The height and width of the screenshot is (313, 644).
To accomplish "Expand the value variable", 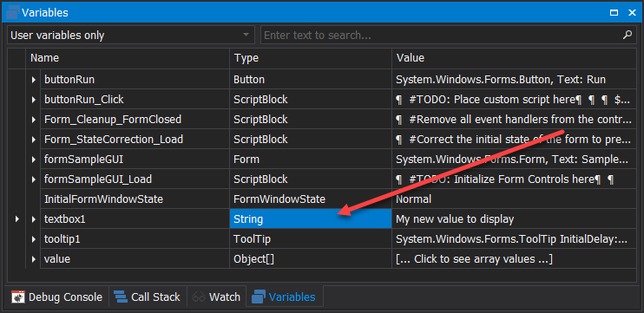I will click(34, 259).
